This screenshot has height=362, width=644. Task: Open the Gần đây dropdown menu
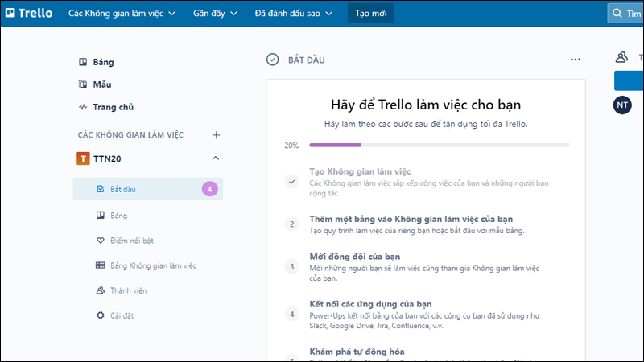[215, 14]
